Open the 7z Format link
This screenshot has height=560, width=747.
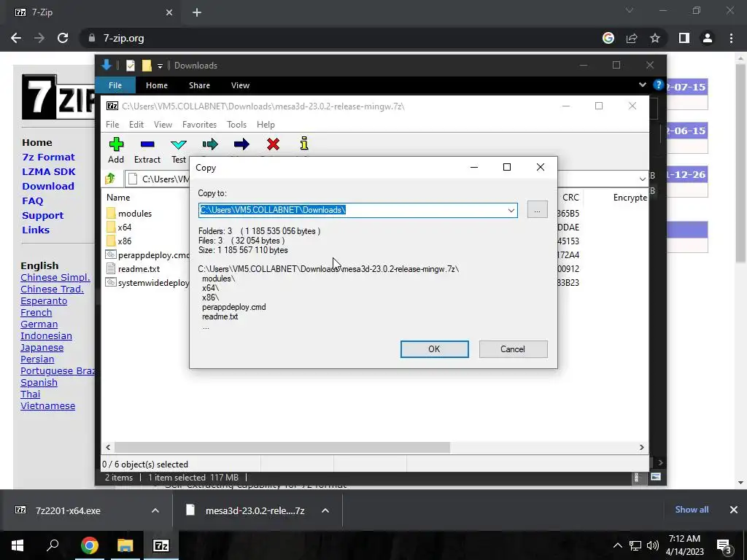pos(49,157)
